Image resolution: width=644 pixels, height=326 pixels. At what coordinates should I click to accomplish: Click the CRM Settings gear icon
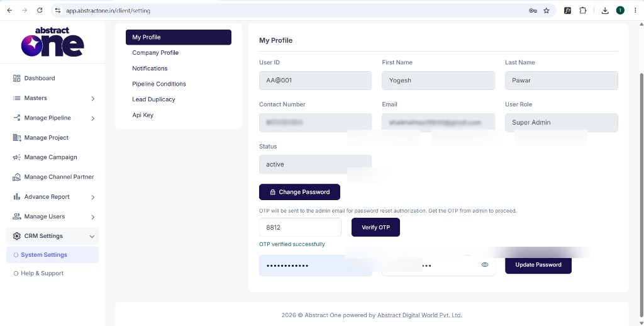[17, 236]
